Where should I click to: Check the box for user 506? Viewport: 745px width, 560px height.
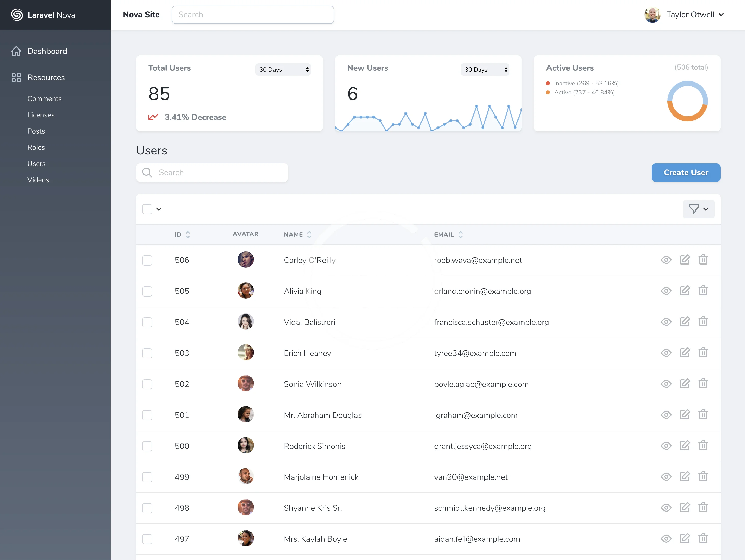pos(147,260)
